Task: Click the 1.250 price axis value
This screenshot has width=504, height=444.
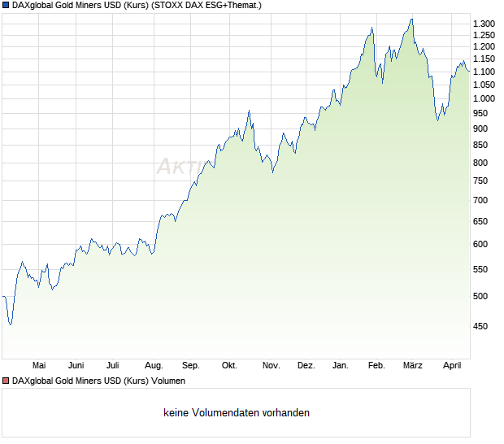Action: click(484, 35)
